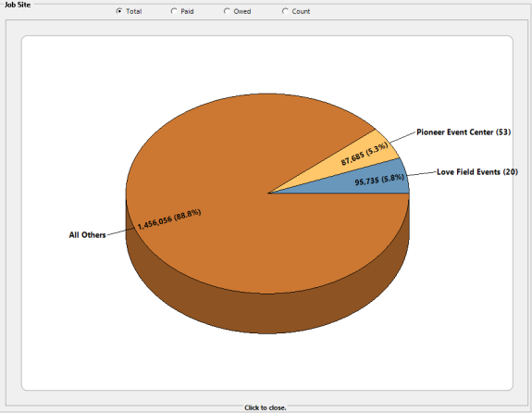Click the Love Field Events (20) label
Screen dimensions: 532x413
coord(477,172)
